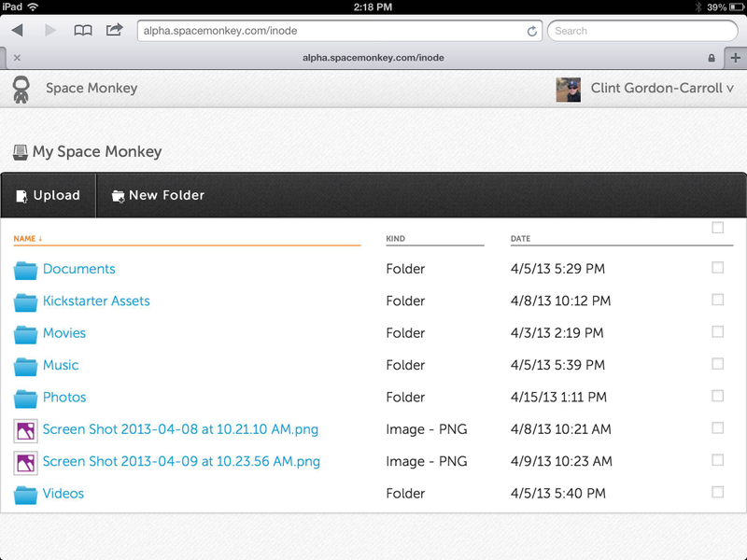Click the date 4/8/13 10:12 PM
The image size is (747, 560).
[x=560, y=301]
